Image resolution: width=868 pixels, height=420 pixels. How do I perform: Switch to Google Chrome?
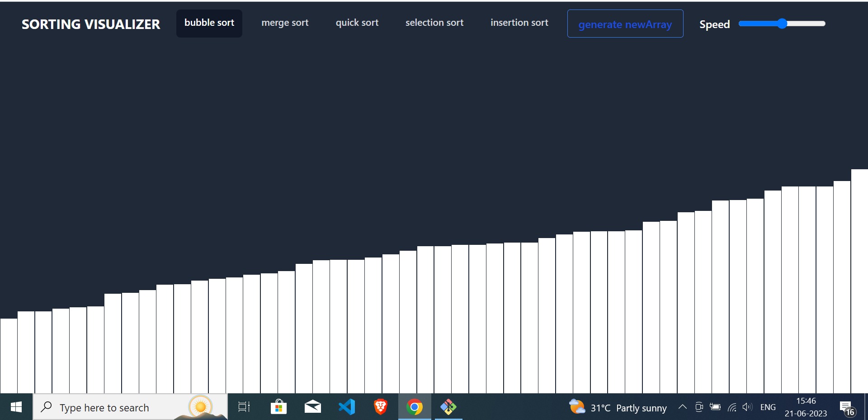414,407
